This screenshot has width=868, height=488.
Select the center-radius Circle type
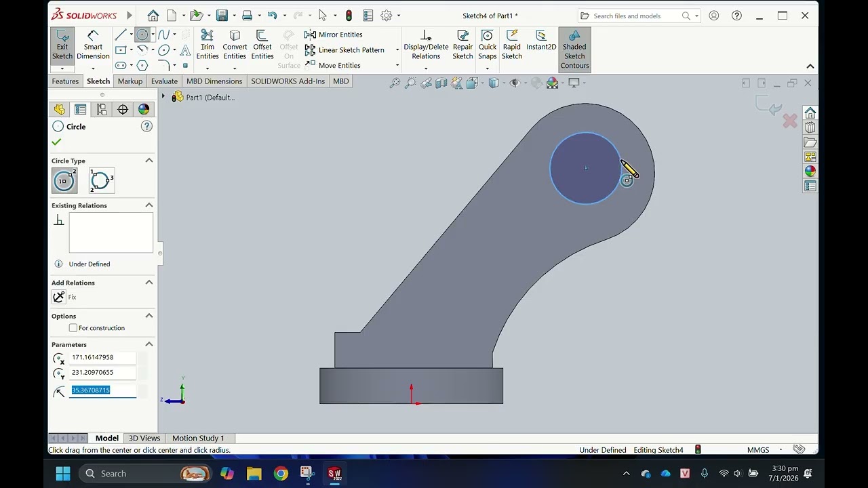[x=64, y=181]
